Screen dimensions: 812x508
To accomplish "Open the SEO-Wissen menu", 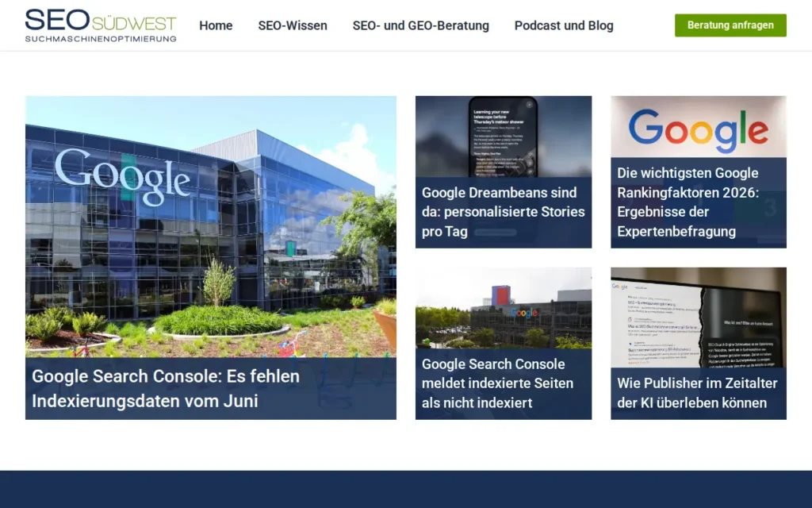I will coord(293,25).
